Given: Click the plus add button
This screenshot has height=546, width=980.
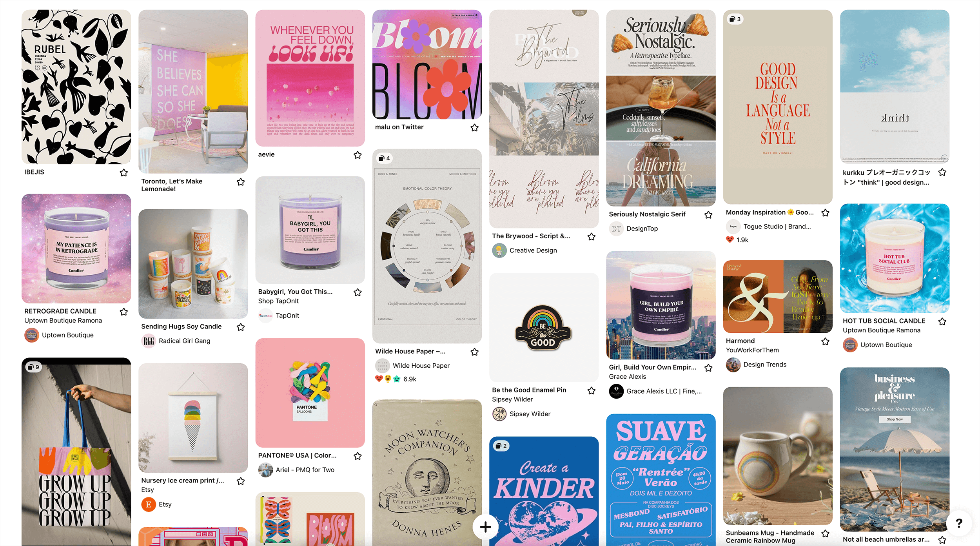Looking at the screenshot, I should [485, 527].
